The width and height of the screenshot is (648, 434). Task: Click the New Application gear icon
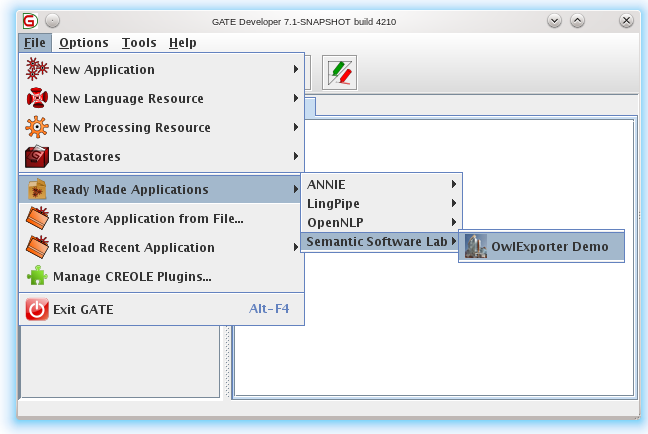pyautogui.click(x=37, y=70)
